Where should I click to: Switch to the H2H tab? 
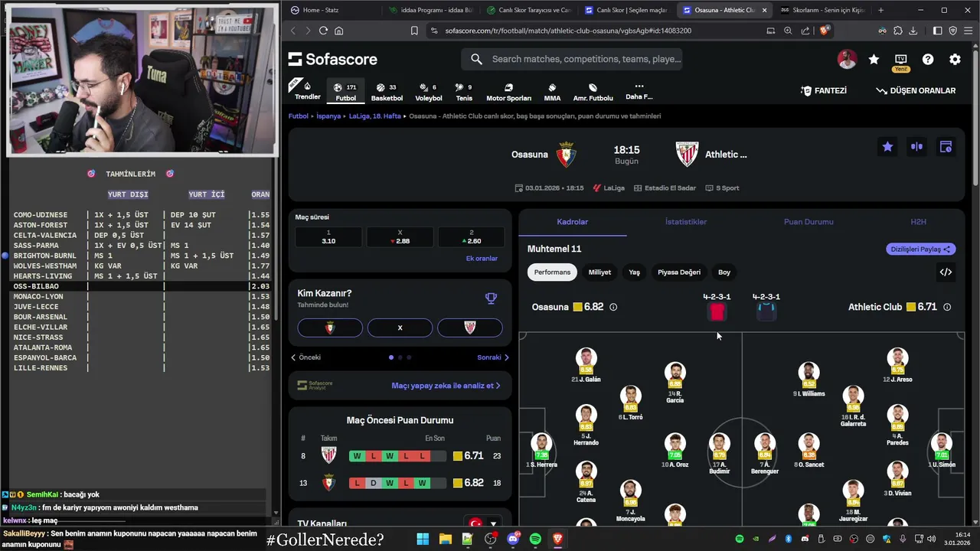tap(918, 222)
